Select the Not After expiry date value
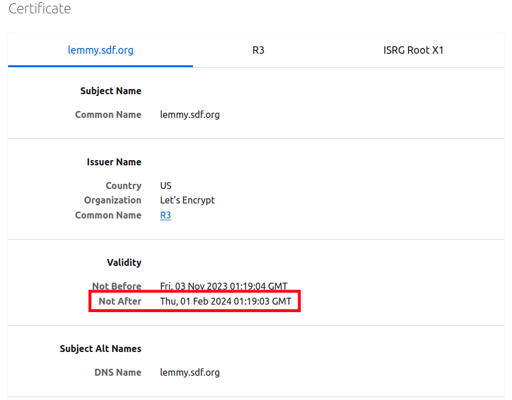 (x=226, y=301)
